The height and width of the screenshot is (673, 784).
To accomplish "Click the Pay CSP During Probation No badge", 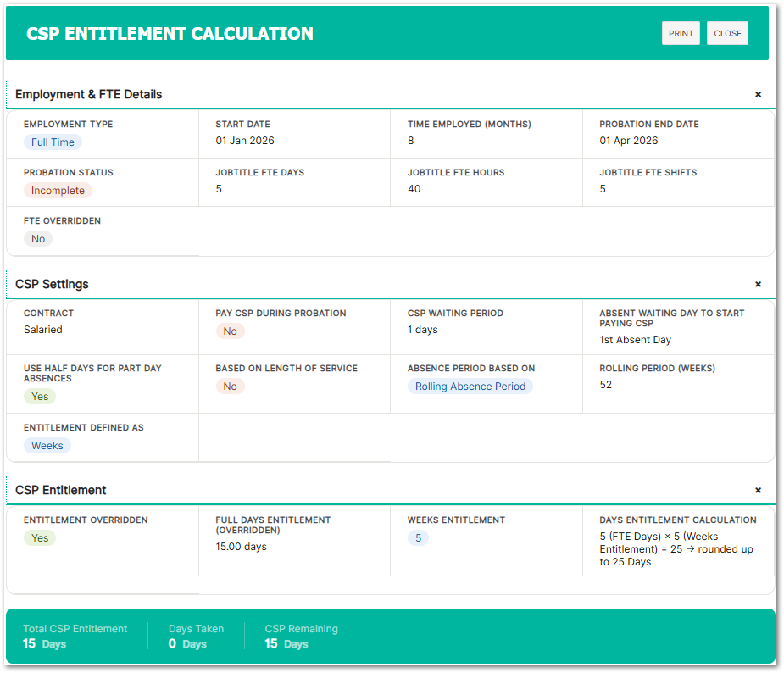I will tap(230, 331).
